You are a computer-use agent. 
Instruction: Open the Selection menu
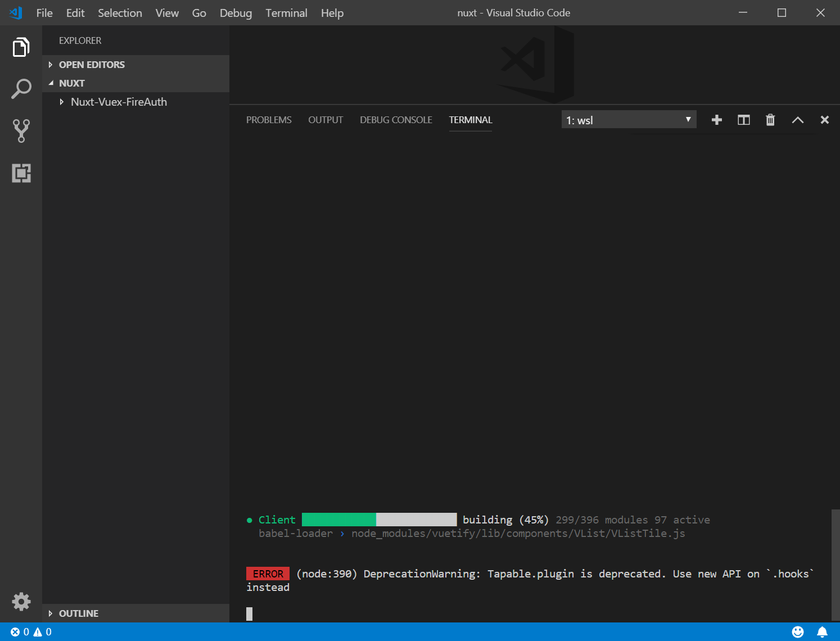(x=120, y=13)
